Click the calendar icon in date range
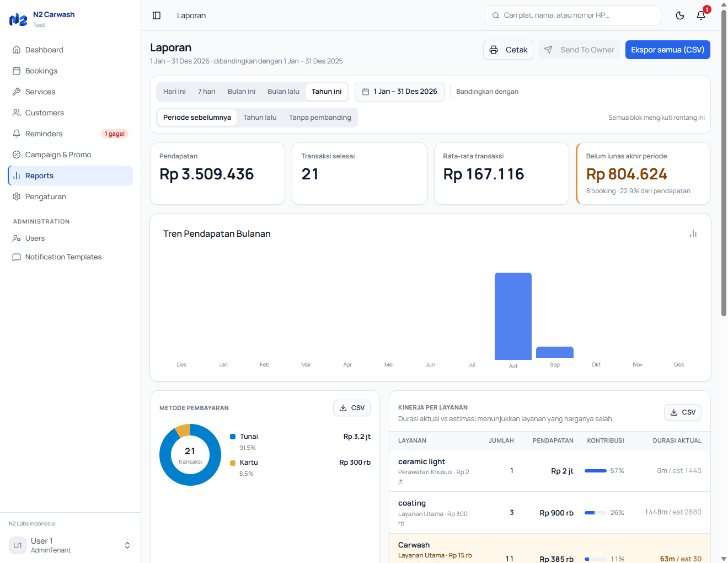The width and height of the screenshot is (728, 563). pos(365,92)
